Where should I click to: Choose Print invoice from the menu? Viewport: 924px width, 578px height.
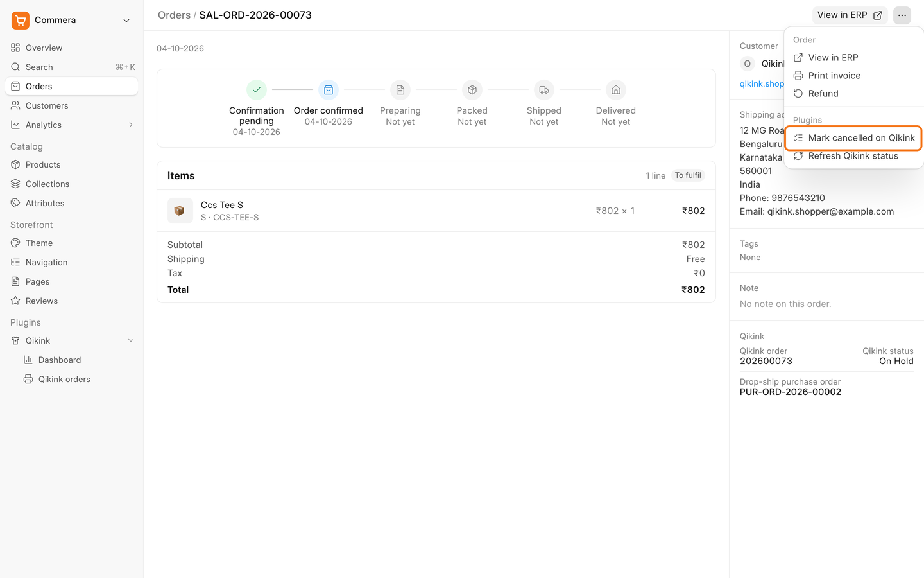pyautogui.click(x=853, y=75)
